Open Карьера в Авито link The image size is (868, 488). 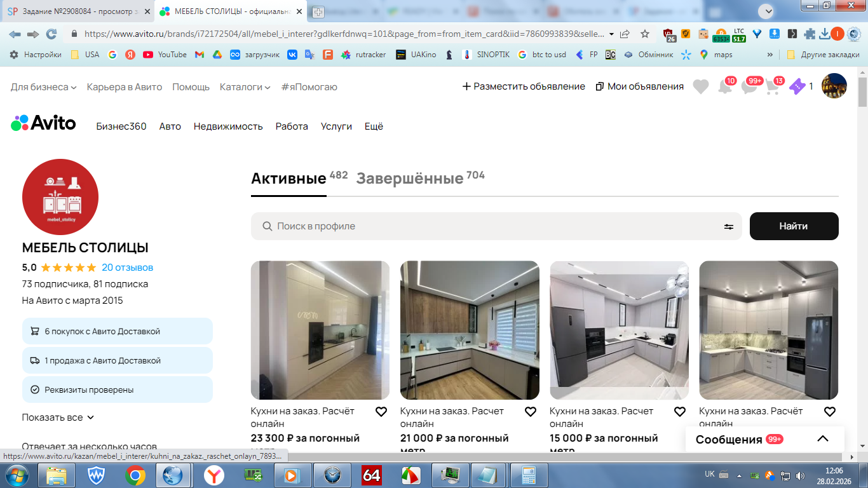tap(125, 86)
